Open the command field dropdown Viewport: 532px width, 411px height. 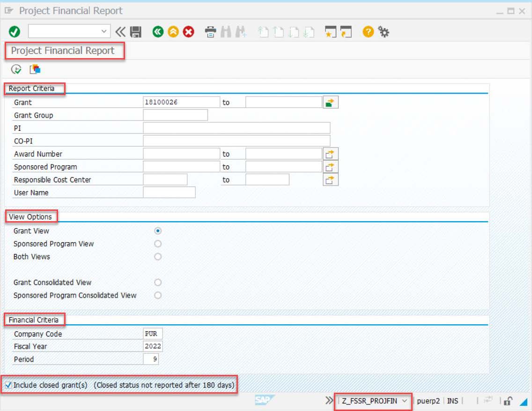[x=104, y=31]
